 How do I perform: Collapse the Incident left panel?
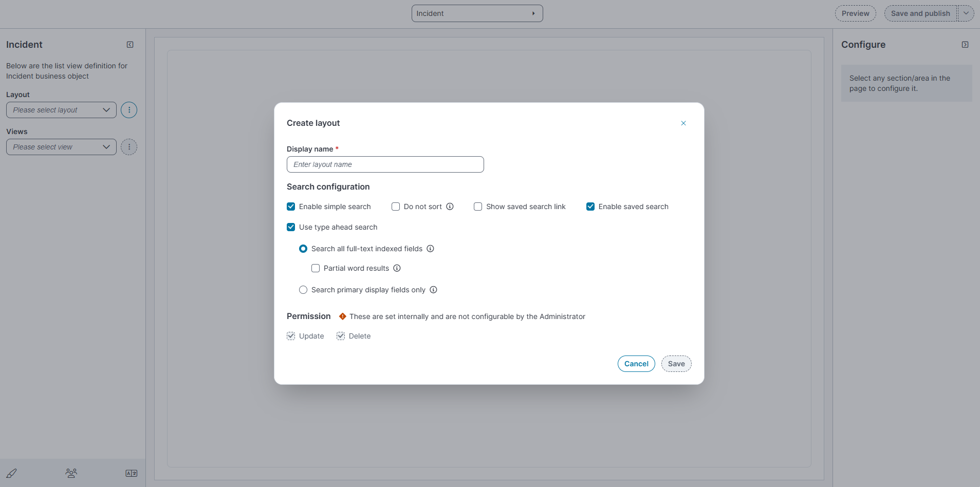(130, 45)
